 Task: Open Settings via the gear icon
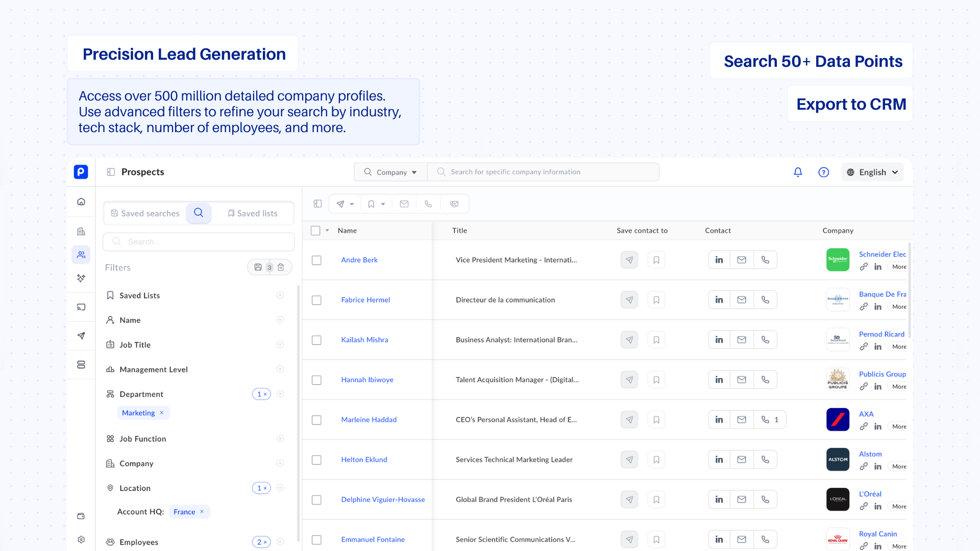pyautogui.click(x=81, y=539)
